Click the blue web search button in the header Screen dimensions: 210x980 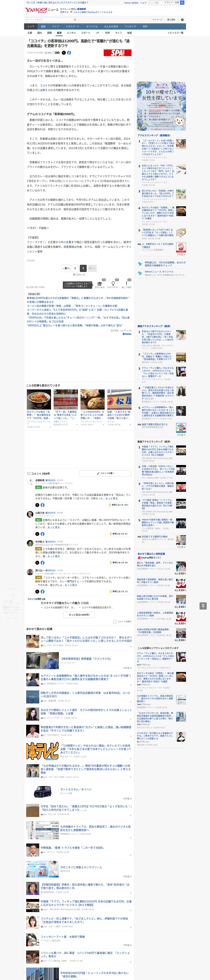coord(182,3)
